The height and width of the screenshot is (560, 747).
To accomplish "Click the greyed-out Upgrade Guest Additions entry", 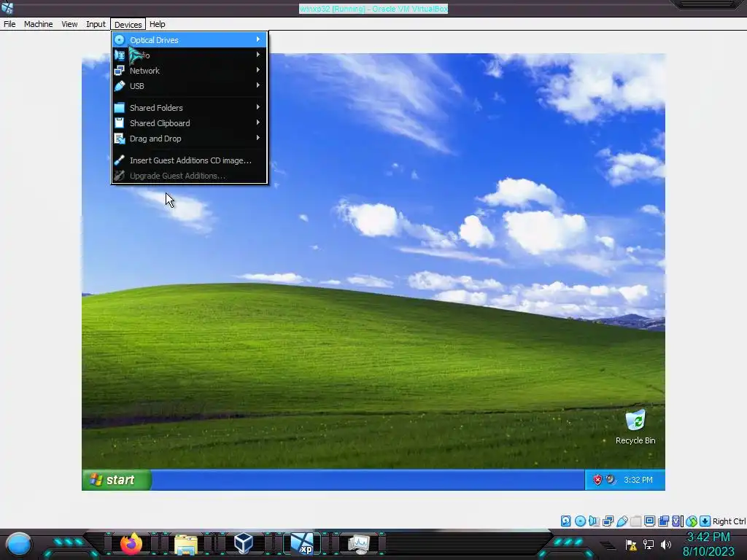I will [189, 176].
